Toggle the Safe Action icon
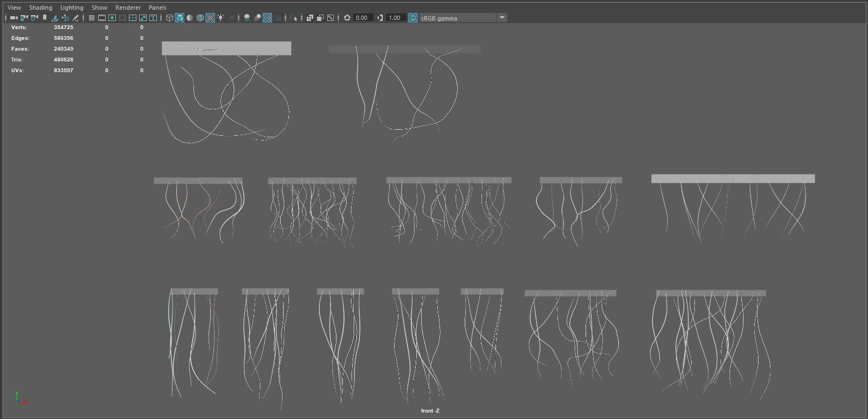This screenshot has width=868, height=419. [x=143, y=18]
